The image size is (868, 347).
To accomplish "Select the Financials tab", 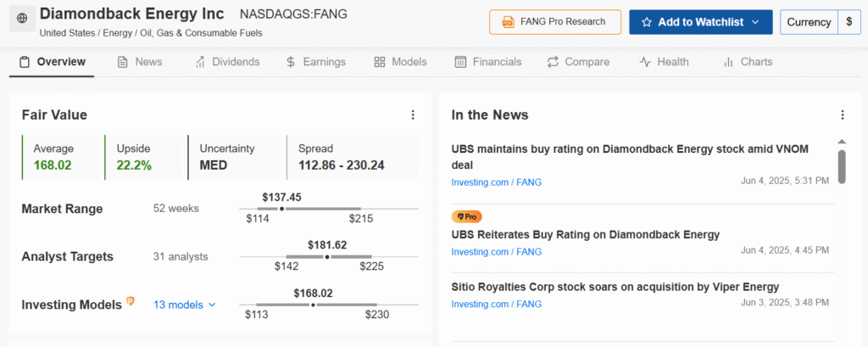I will coord(487,62).
